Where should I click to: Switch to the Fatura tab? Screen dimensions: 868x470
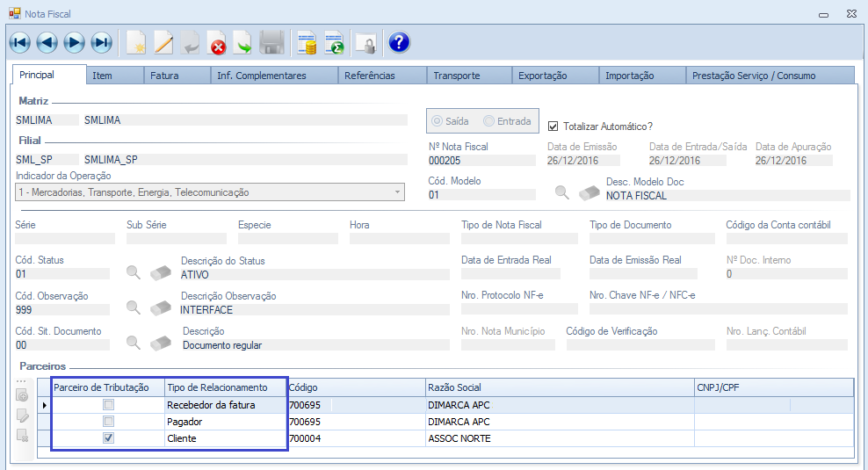point(164,76)
